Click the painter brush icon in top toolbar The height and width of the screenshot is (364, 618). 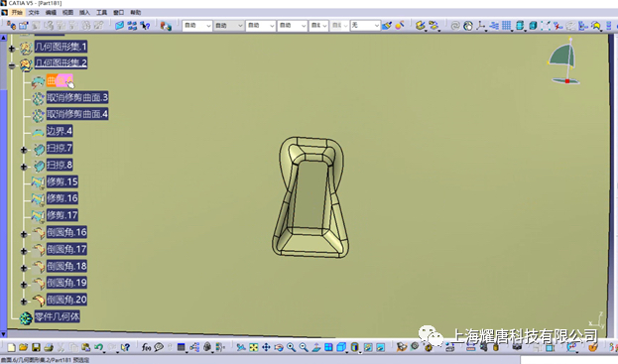pos(387,26)
